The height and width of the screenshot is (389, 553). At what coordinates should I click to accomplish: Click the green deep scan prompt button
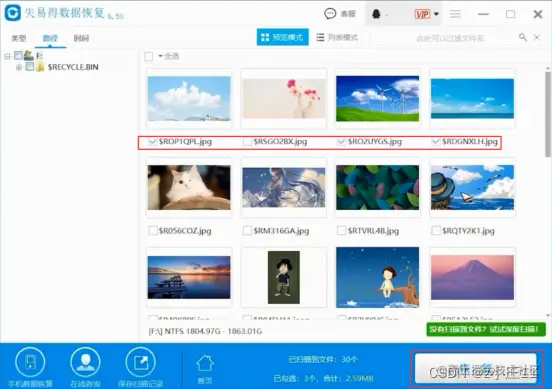point(486,329)
